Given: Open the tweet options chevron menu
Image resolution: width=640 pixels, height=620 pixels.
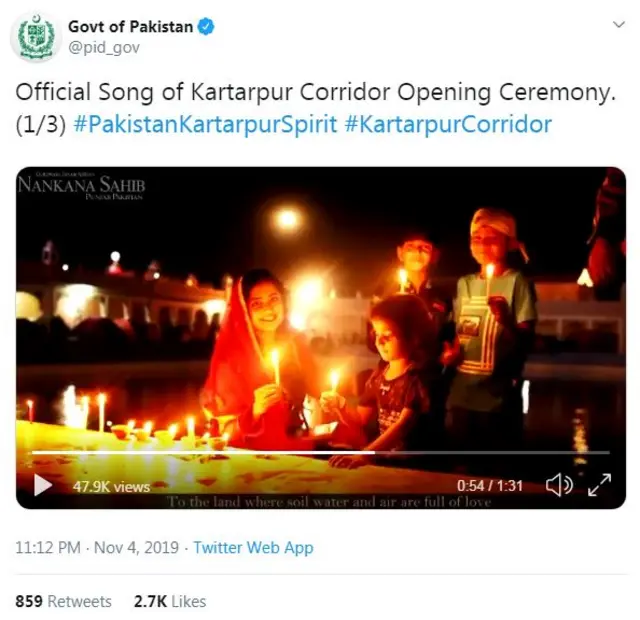Looking at the screenshot, I should pos(619,24).
